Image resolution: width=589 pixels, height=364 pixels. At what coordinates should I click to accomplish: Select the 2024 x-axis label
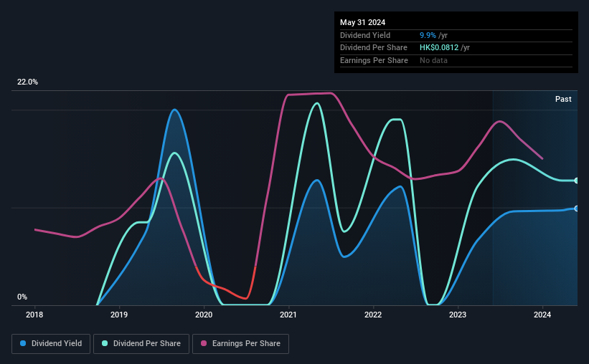[x=542, y=315]
